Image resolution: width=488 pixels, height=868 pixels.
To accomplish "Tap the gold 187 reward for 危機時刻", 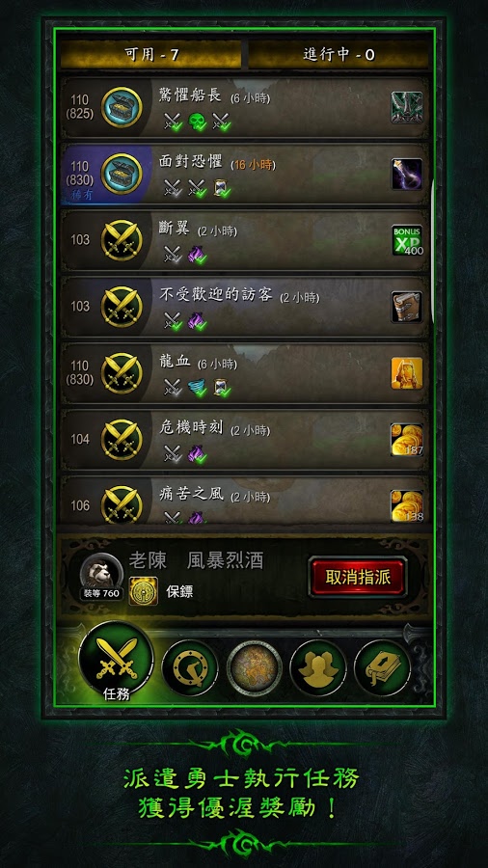I will point(407,440).
